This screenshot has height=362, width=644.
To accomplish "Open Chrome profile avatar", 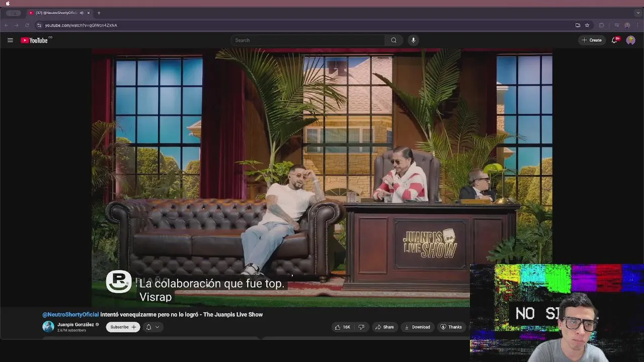I will coord(627,25).
